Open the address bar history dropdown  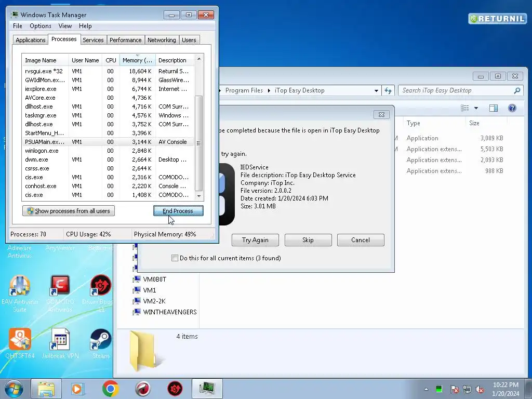pos(376,90)
